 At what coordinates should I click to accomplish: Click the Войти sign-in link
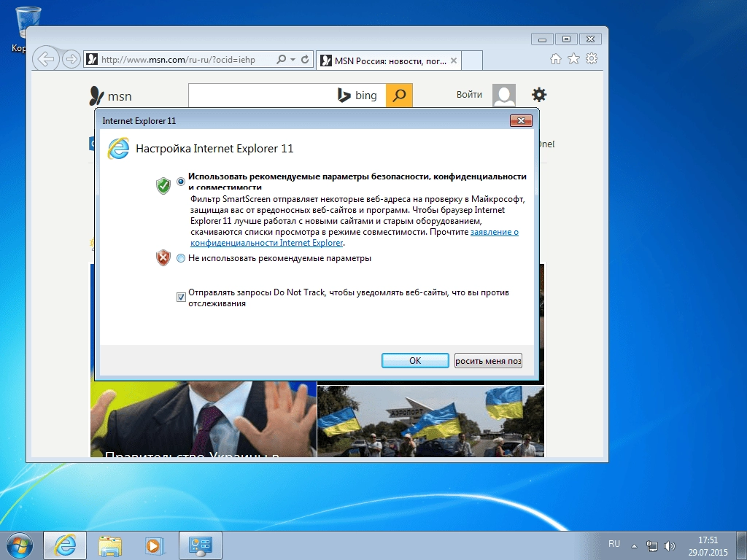469,95
